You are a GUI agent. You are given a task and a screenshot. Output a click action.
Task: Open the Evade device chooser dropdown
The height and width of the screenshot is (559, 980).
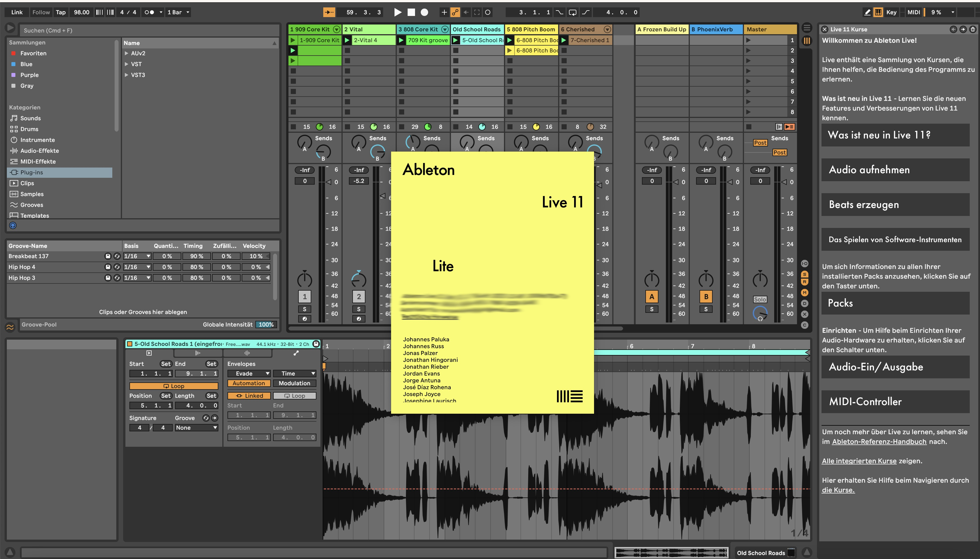point(249,374)
